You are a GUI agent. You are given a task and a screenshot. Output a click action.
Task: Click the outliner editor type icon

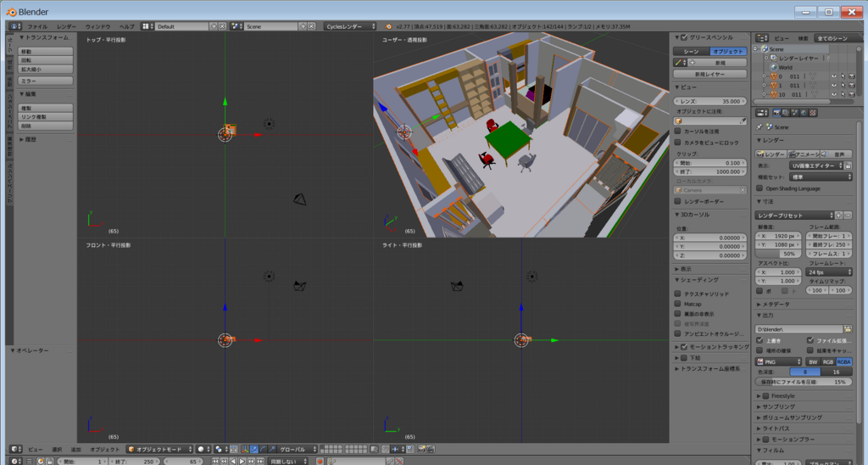pos(762,38)
